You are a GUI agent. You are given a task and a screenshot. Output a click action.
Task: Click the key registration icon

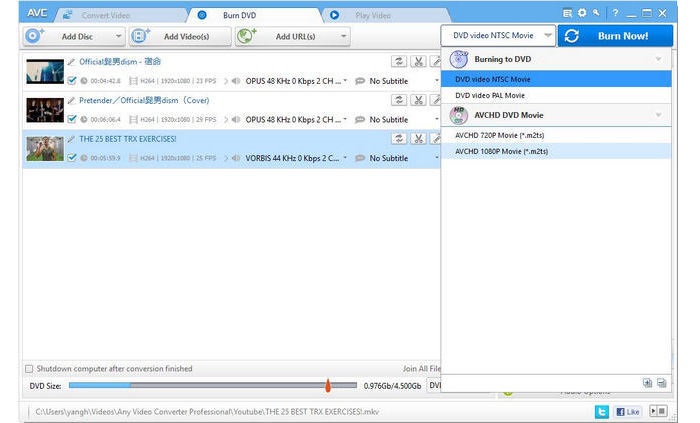[596, 13]
